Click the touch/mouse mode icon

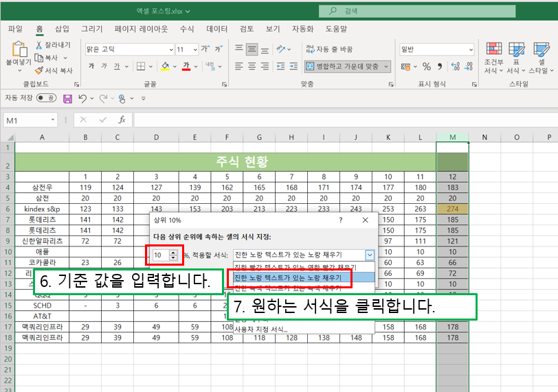[x=122, y=98]
